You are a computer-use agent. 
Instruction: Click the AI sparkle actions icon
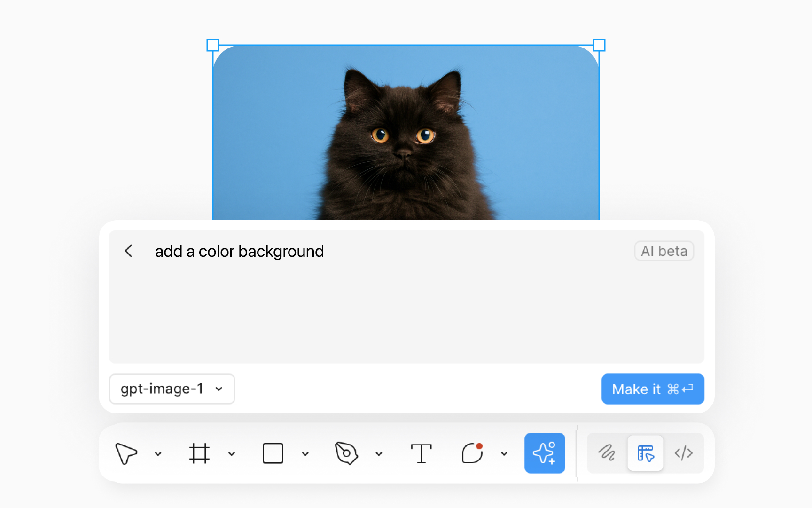pos(545,453)
